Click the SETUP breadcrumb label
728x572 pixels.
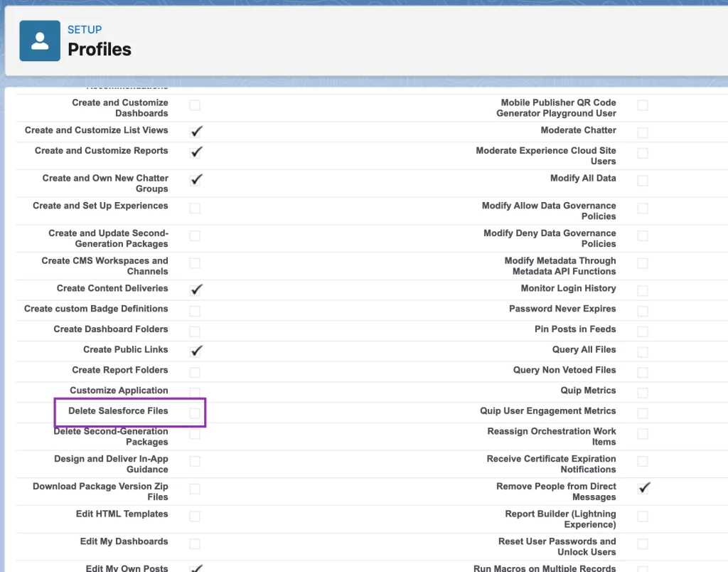pos(85,29)
